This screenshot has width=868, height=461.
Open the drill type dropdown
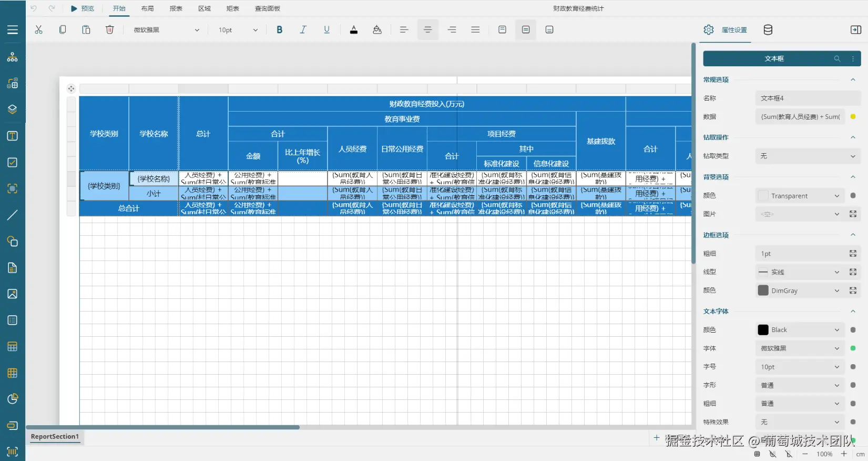tap(808, 156)
